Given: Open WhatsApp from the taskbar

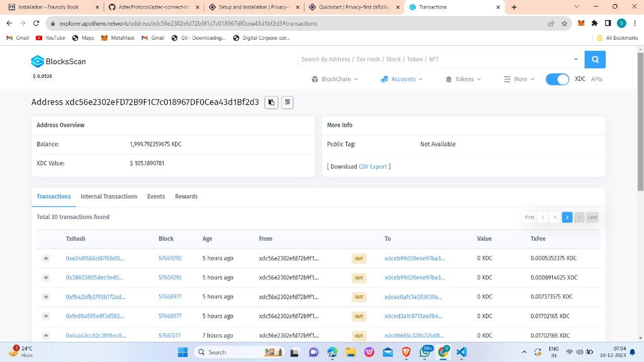Looking at the screenshot, I should pyautogui.click(x=425, y=352).
